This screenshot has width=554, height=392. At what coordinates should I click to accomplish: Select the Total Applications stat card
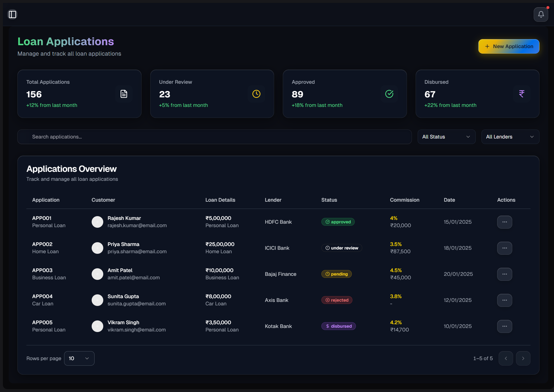pos(79,94)
